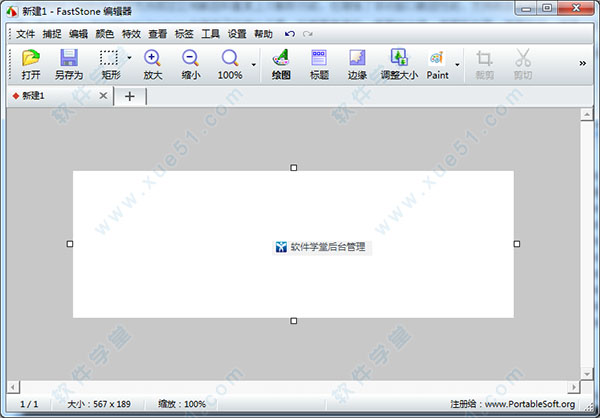The height and width of the screenshot is (418, 600).
Task: Open the 标签 (Tab) menu
Action: point(184,34)
